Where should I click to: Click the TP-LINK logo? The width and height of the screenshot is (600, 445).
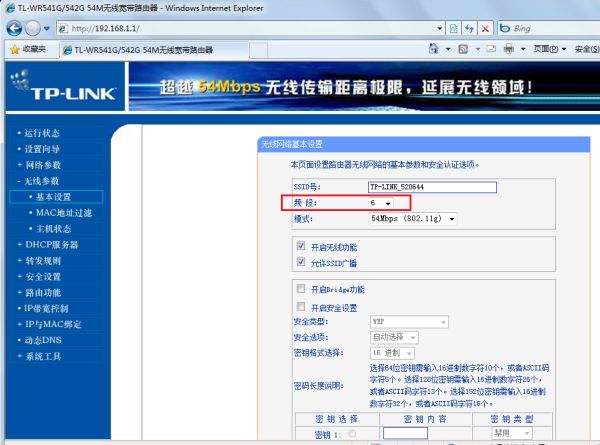click(x=64, y=86)
